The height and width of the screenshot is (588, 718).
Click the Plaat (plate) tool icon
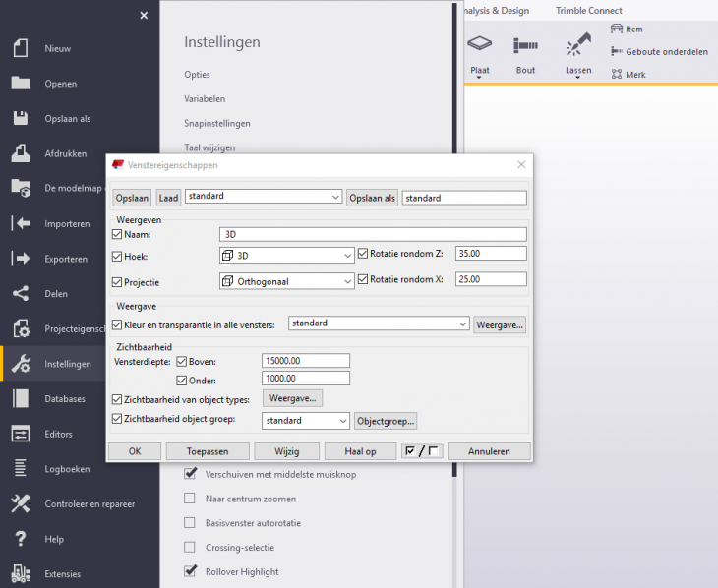point(479,45)
